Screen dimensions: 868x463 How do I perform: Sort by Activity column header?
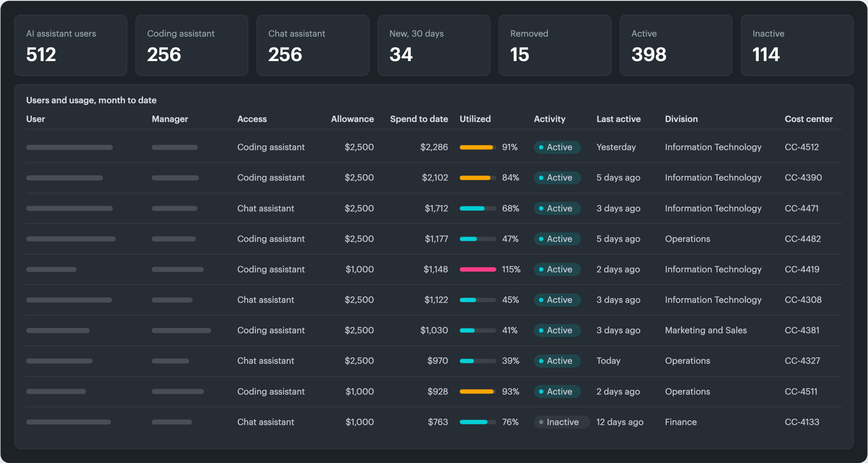click(x=549, y=119)
